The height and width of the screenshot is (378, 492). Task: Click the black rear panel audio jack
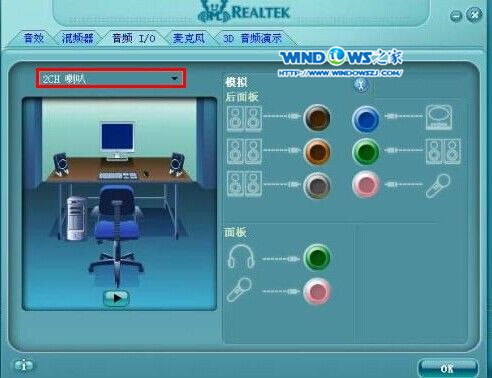pyautogui.click(x=317, y=118)
